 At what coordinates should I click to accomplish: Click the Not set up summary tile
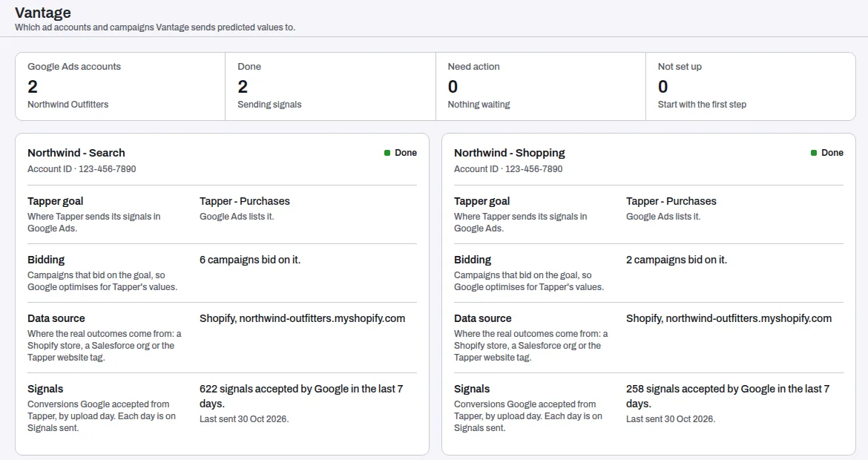pos(751,86)
